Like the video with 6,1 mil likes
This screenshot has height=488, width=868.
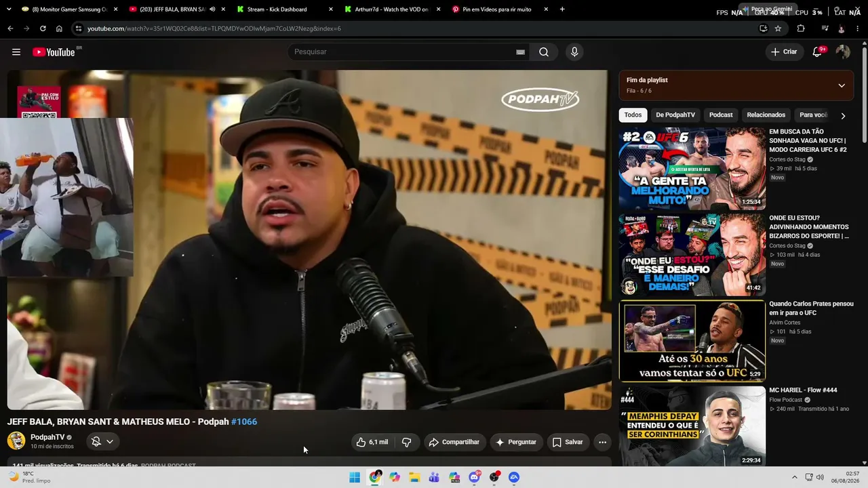tap(372, 442)
